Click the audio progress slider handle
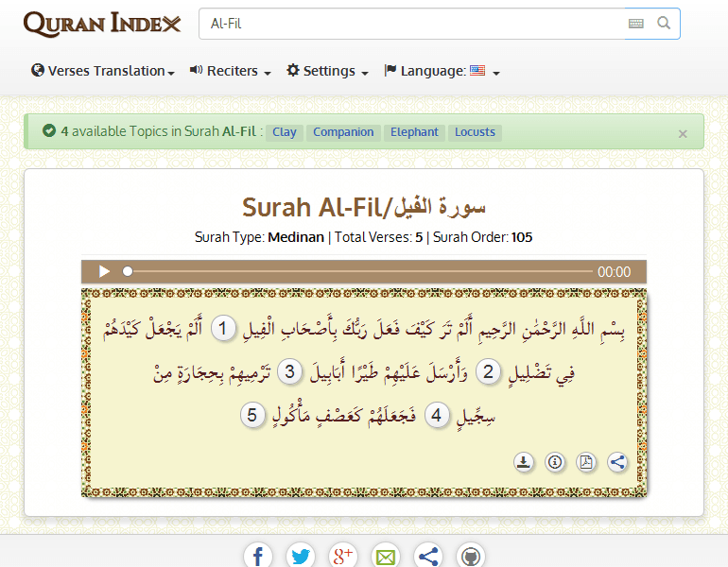Image resolution: width=728 pixels, height=567 pixels. click(128, 272)
